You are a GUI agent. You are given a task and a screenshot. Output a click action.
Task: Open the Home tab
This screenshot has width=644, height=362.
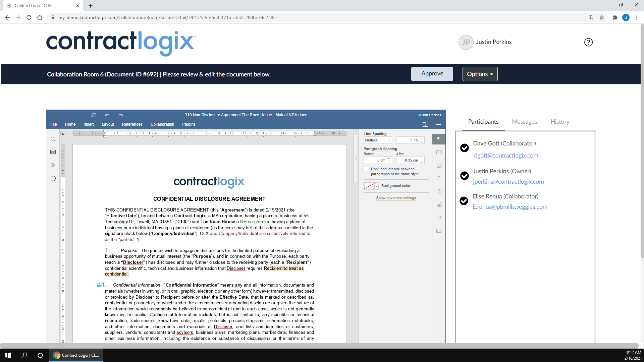pos(70,124)
